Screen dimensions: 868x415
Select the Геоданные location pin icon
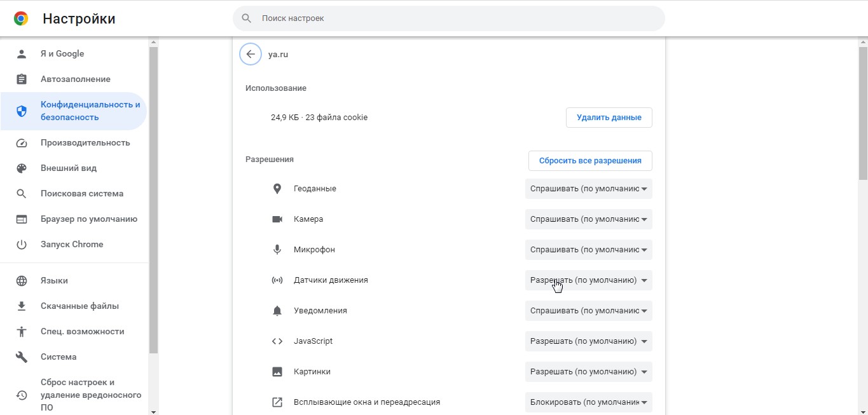(277, 188)
